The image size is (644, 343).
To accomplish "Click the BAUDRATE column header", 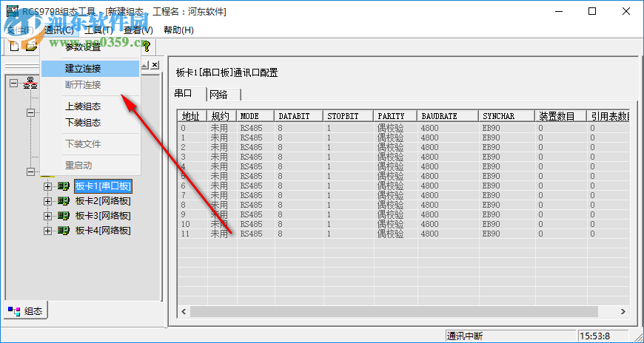I will pyautogui.click(x=448, y=116).
